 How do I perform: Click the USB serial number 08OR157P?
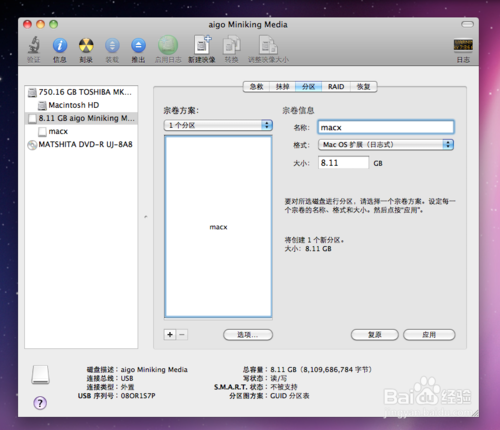[138, 396]
